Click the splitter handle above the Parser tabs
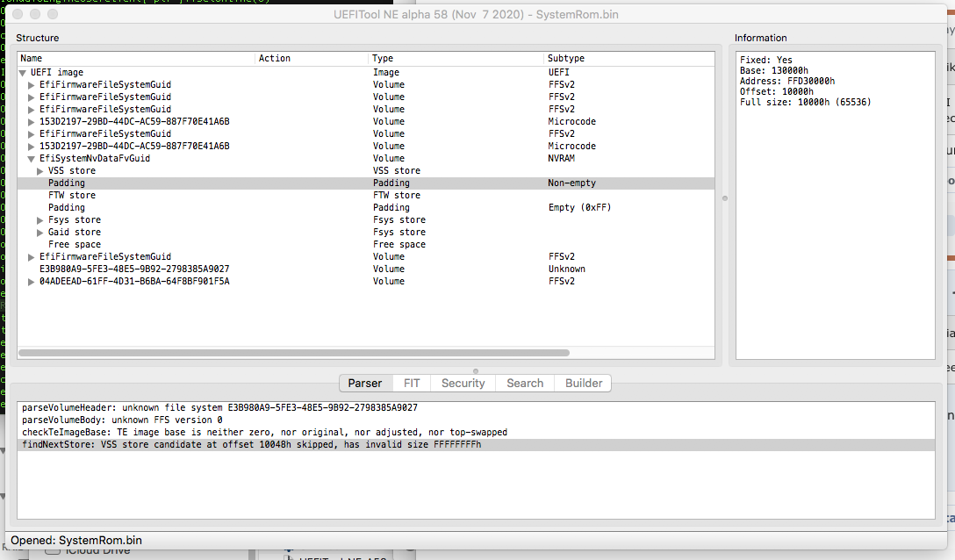Image resolution: width=955 pixels, height=560 pixels. coord(476,371)
